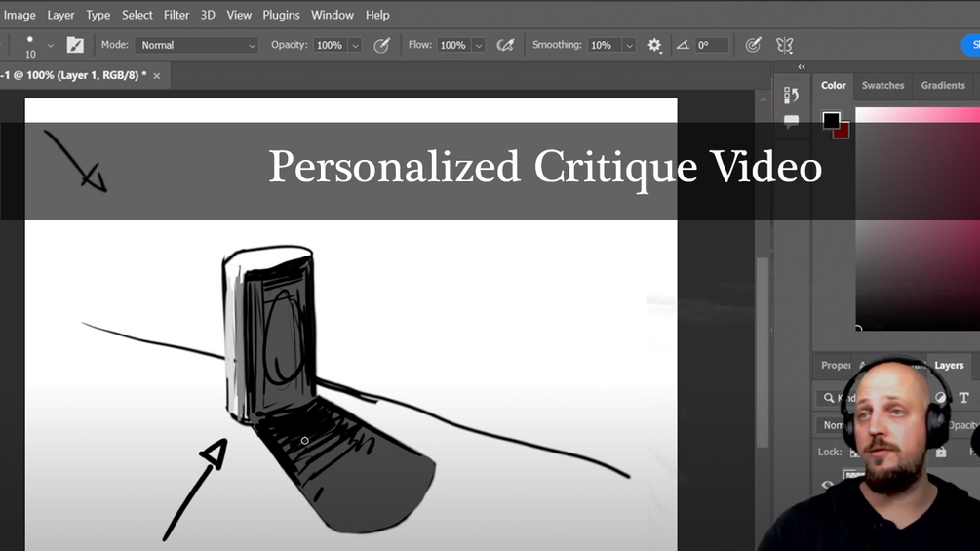Open the Filter menu
This screenshot has width=980, height=551.
click(176, 15)
